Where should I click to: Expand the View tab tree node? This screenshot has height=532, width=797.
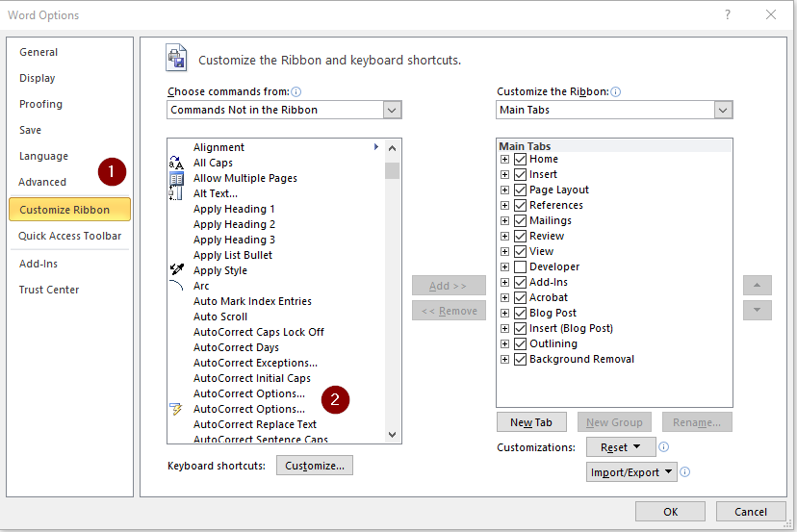(504, 251)
